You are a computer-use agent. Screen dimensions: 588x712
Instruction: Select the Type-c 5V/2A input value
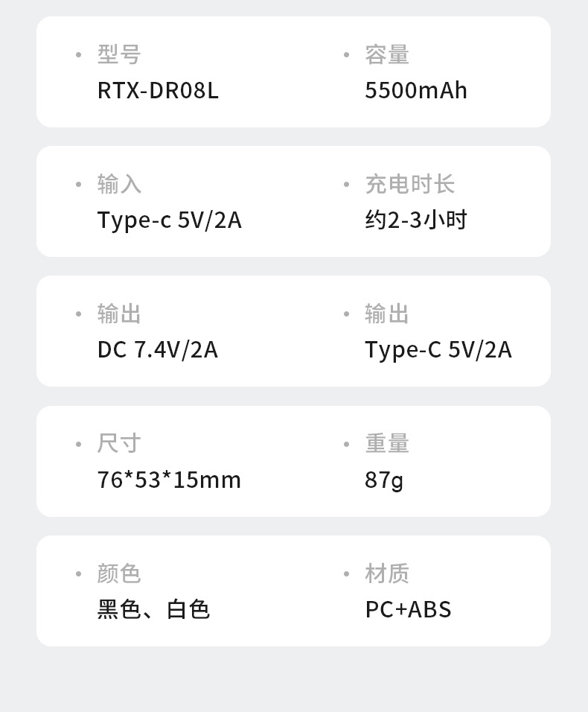click(x=169, y=220)
